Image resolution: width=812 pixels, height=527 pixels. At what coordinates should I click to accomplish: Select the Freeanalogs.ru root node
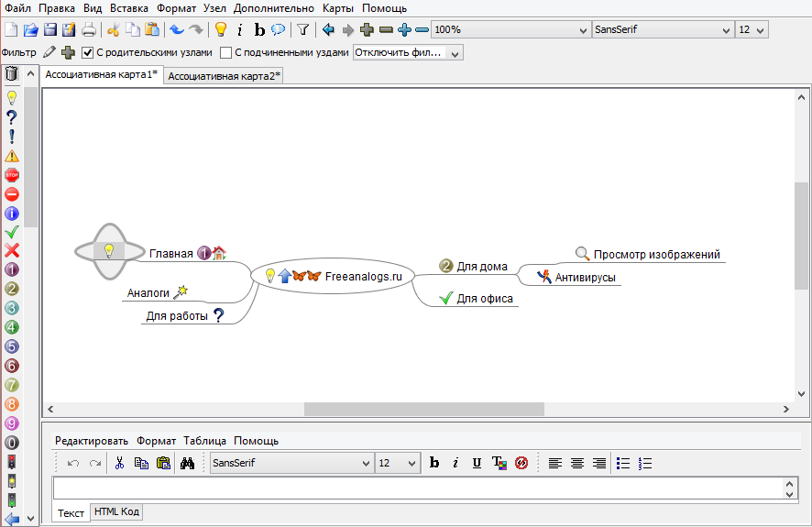coord(333,276)
